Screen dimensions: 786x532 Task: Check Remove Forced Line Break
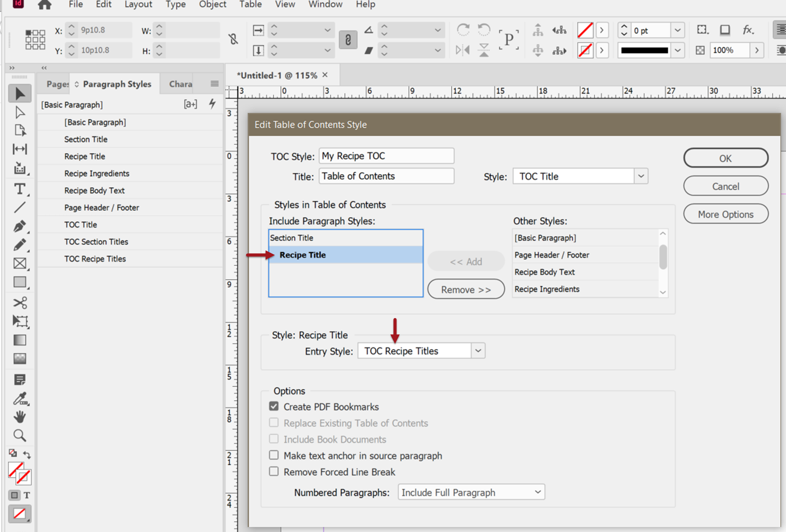point(274,471)
